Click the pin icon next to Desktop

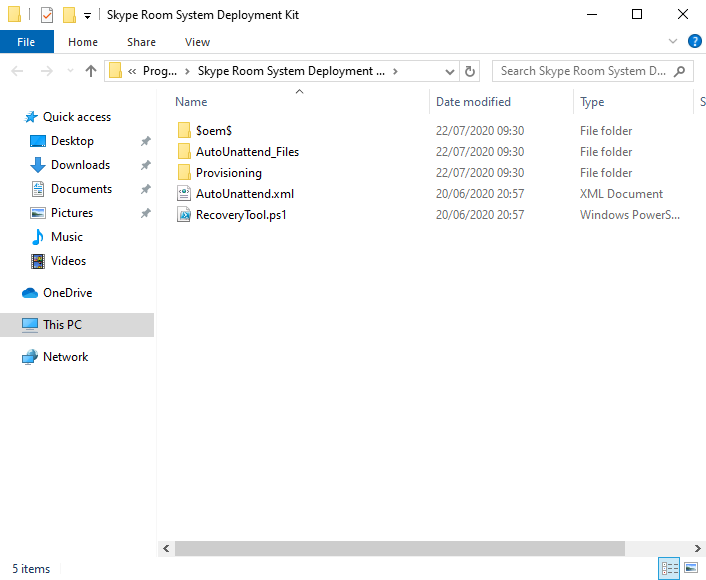[x=145, y=141]
